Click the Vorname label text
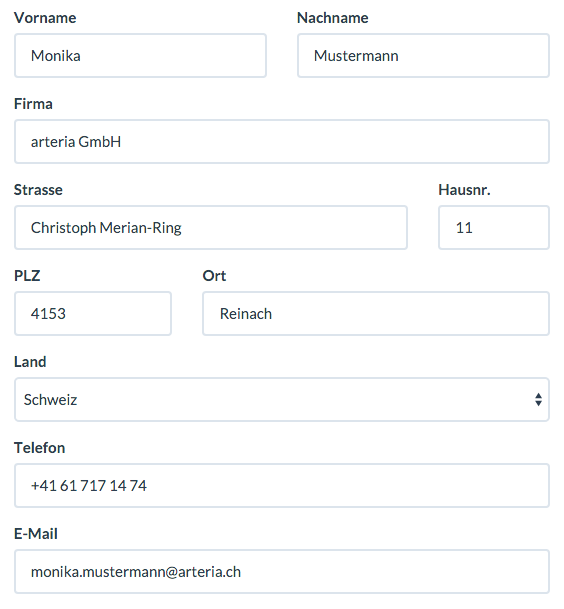This screenshot has height=609, width=564. [45, 18]
